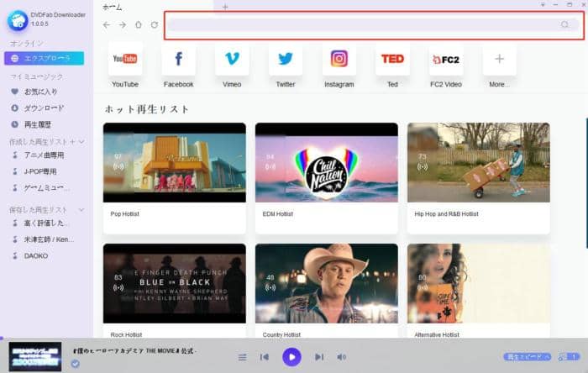Mute audio with the speaker icon
The image size is (588, 373).
click(x=341, y=357)
